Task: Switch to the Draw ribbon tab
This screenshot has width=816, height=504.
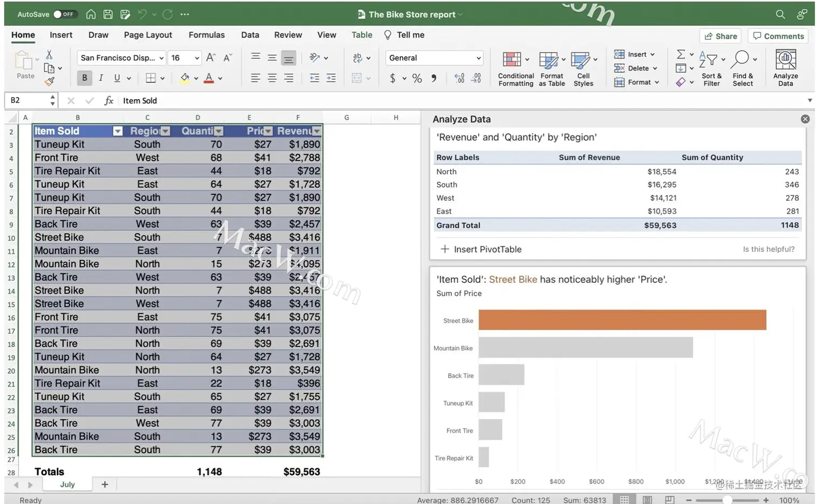Action: [x=98, y=35]
